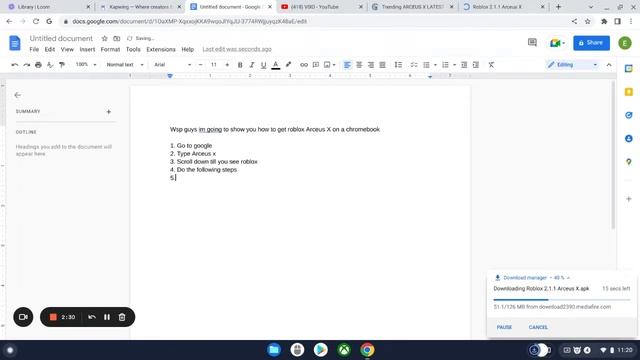
Task: Open the Normal text style dropdown
Action: tap(125, 64)
